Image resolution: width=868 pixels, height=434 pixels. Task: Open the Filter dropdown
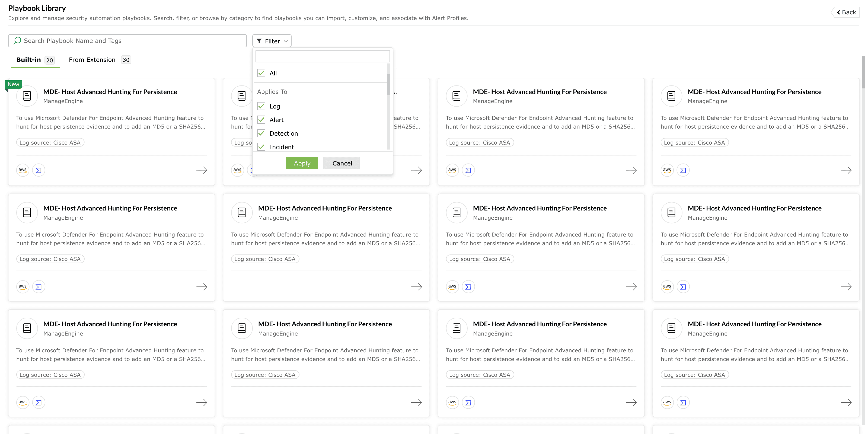tap(272, 41)
